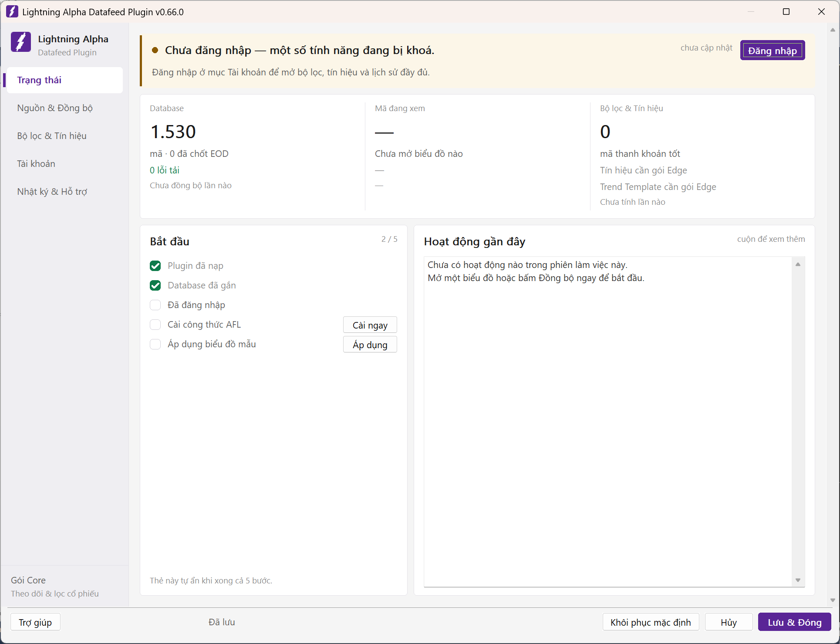Go to the Tài khoản section
The image size is (840, 644).
[x=64, y=164]
